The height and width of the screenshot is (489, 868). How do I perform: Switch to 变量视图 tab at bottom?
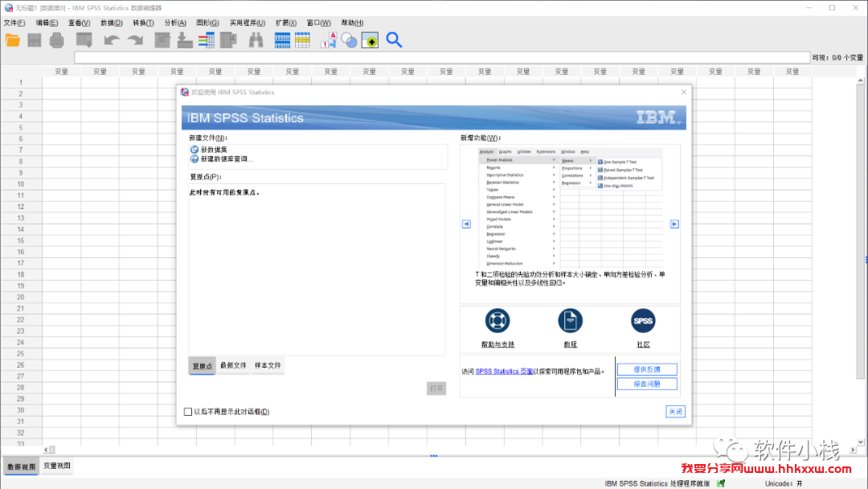57,466
